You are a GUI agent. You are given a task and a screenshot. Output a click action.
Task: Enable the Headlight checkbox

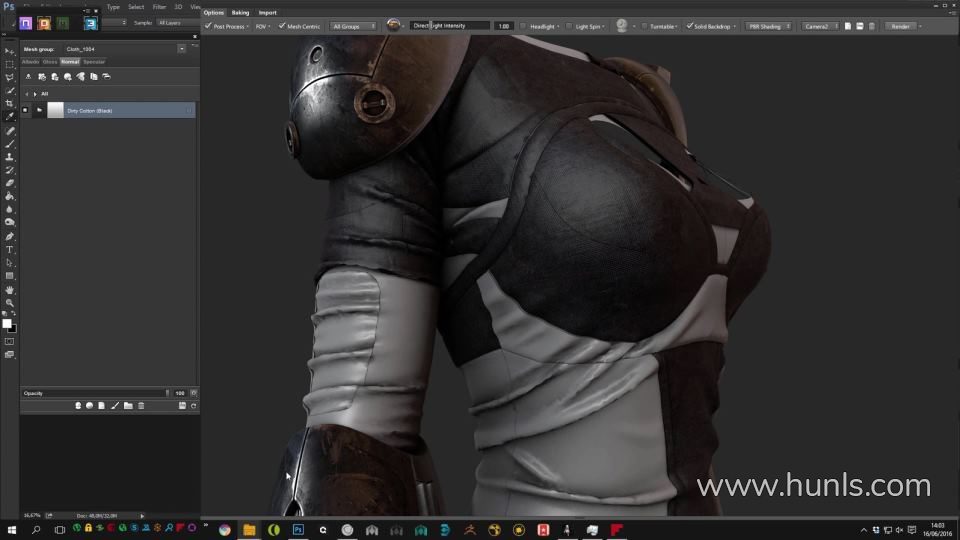[x=523, y=26]
